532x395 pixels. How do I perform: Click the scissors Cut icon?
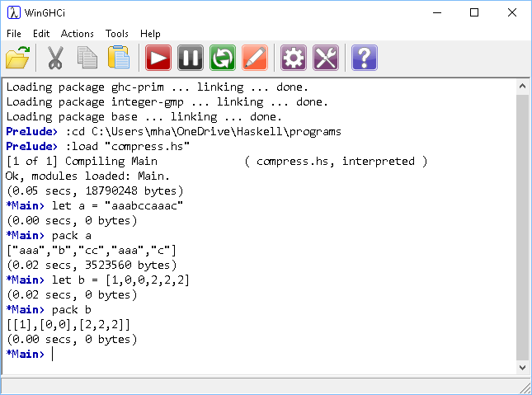tap(55, 58)
